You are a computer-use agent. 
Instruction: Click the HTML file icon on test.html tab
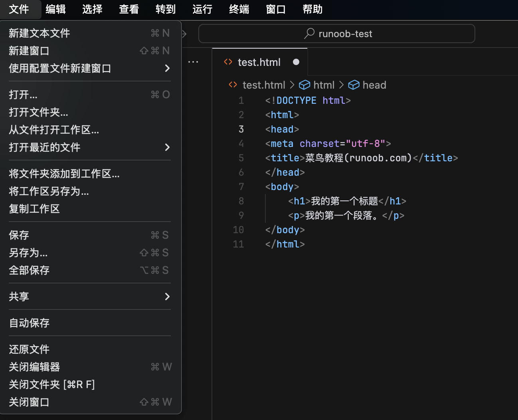point(228,62)
